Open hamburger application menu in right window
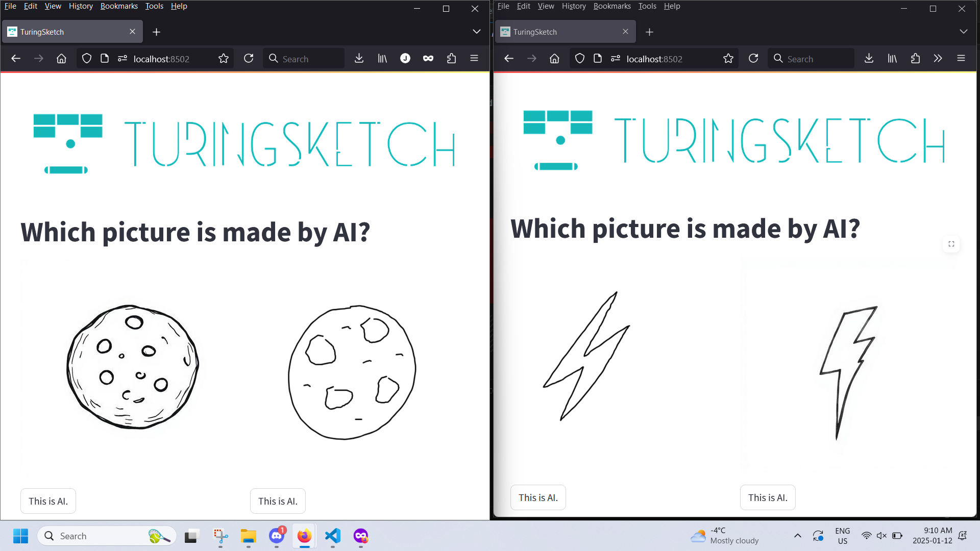Viewport: 980px width, 551px height. coord(961,59)
